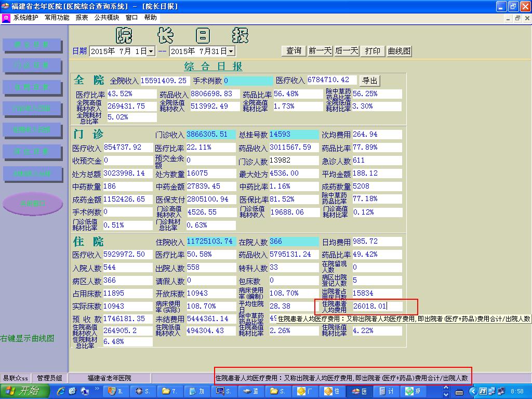The image size is (532, 399).
Task: Click the 日均费用 field 985.72
Action: tap(377, 242)
